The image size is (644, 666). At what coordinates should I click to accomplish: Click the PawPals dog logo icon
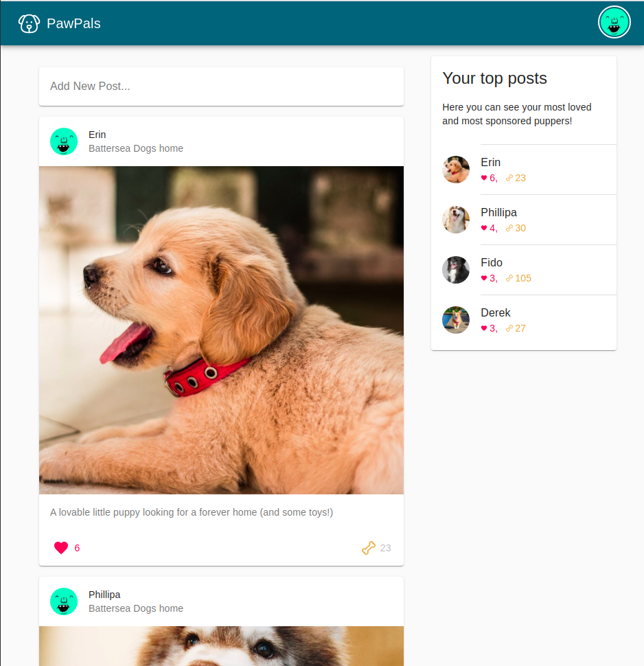[29, 23]
